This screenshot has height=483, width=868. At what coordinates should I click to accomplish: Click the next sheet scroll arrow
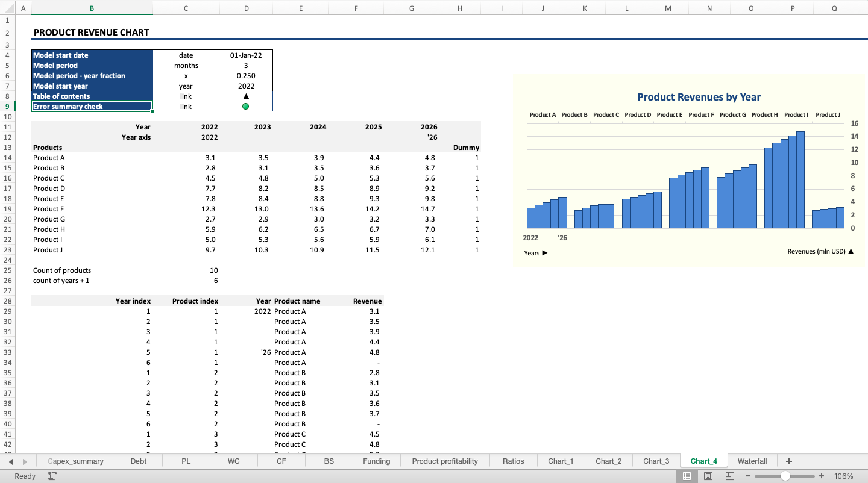click(x=25, y=461)
